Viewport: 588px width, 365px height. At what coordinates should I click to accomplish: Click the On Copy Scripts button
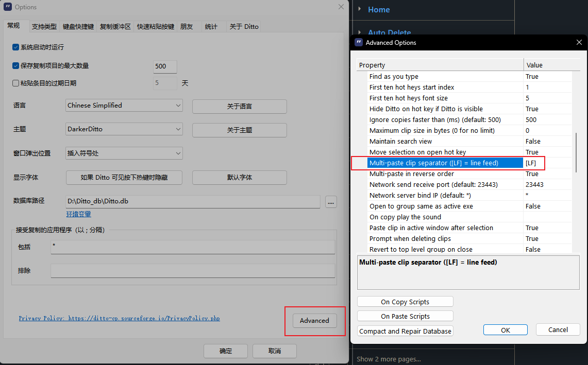pyautogui.click(x=405, y=302)
